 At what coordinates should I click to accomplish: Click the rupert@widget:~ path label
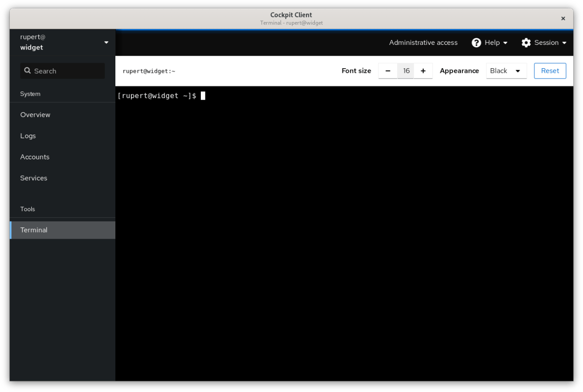pyautogui.click(x=149, y=71)
